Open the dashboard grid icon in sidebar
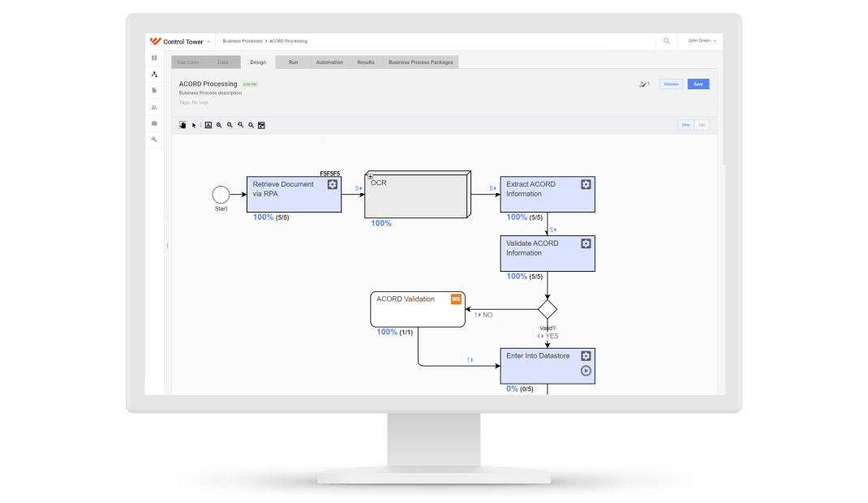868x503 pixels. [154, 58]
